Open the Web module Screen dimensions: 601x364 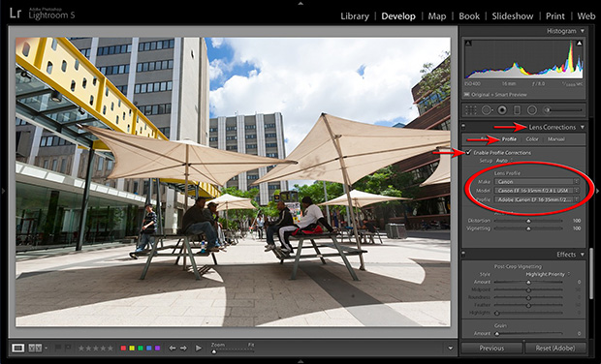[x=586, y=16]
